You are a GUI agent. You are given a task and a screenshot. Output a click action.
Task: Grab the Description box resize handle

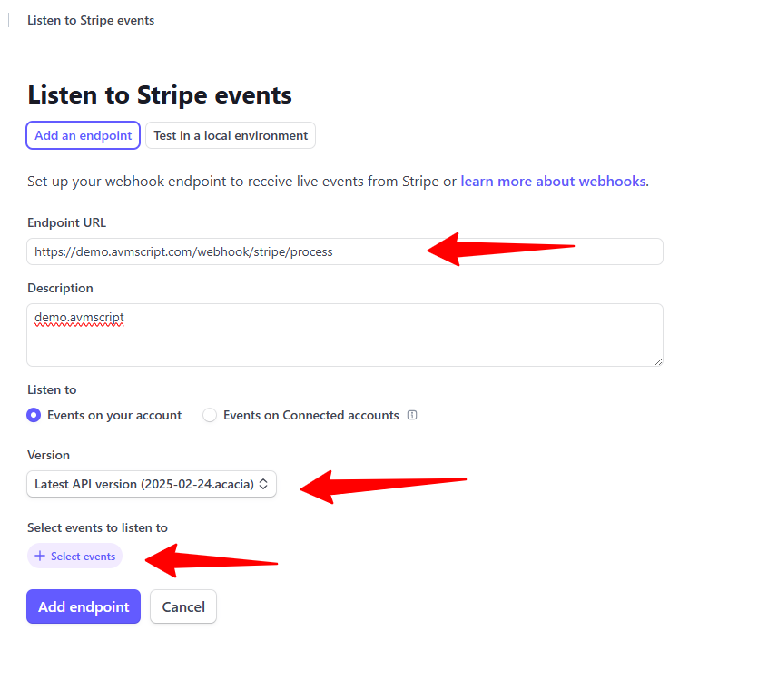tap(658, 361)
